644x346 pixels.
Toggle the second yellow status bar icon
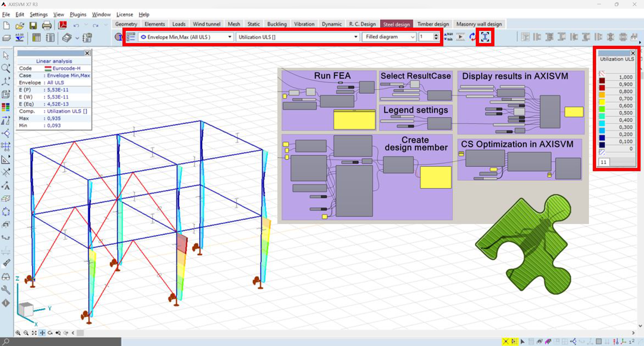[x=514, y=342]
